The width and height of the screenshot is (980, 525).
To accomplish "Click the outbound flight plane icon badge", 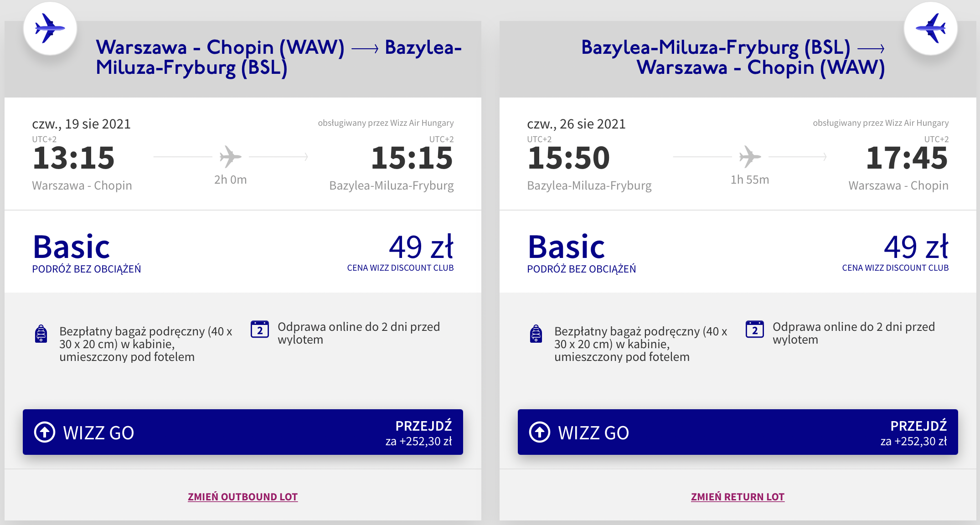I will point(50,28).
